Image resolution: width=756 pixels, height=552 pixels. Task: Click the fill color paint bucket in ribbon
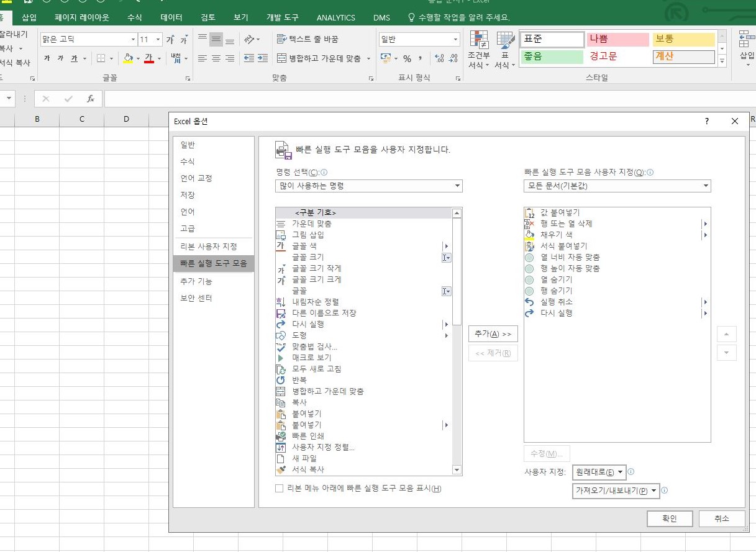pyautogui.click(x=128, y=58)
